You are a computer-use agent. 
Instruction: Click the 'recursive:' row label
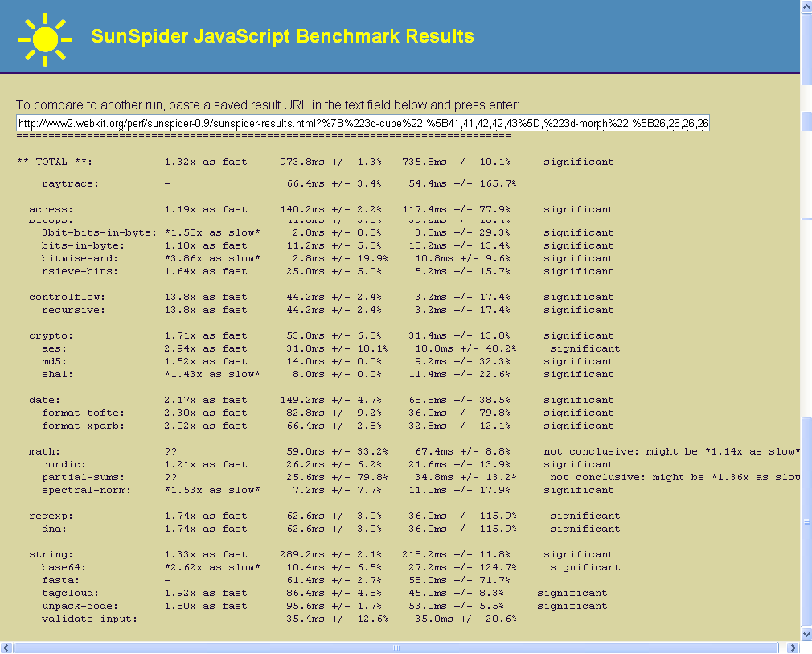[x=73, y=311]
